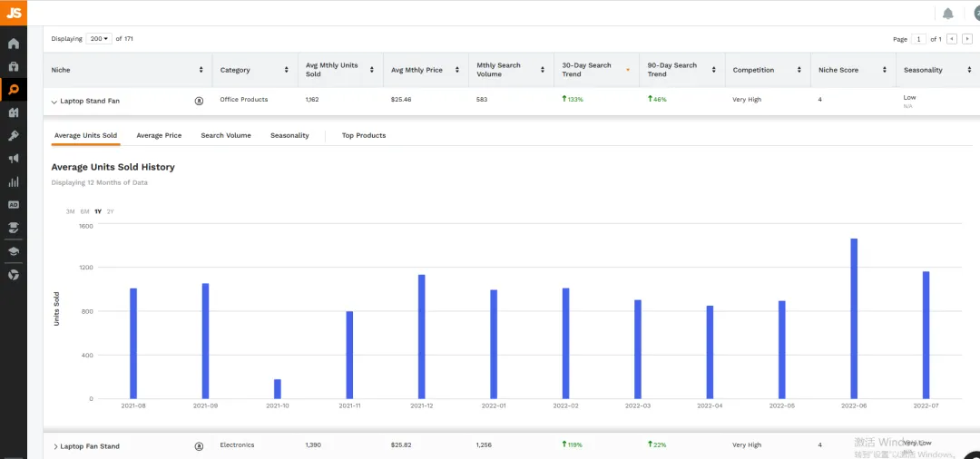
Task: Go to the next page arrow
Action: click(x=967, y=39)
